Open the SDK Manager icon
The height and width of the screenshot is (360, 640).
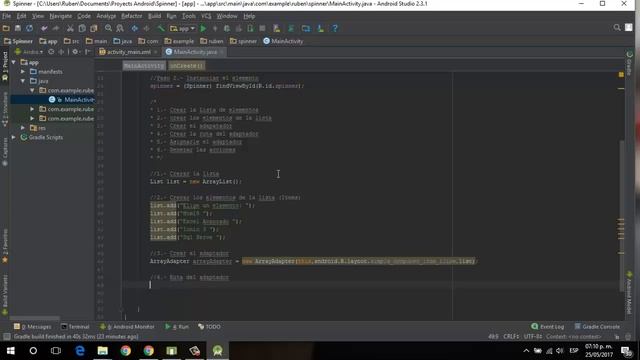(x=320, y=28)
